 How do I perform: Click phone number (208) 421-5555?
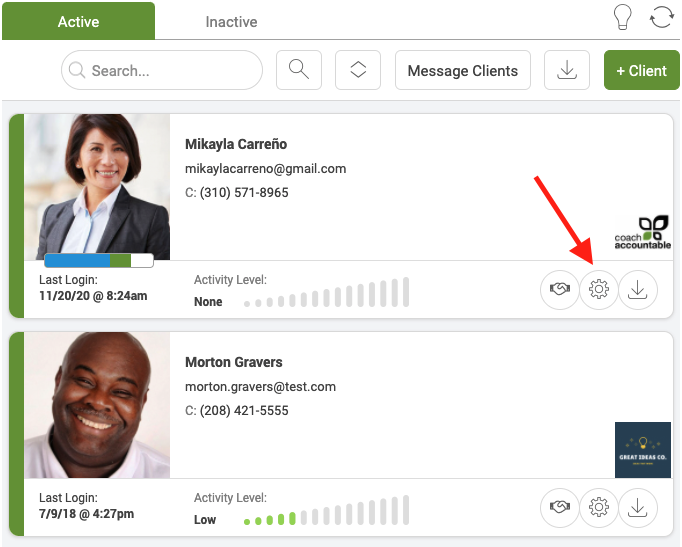(x=244, y=410)
